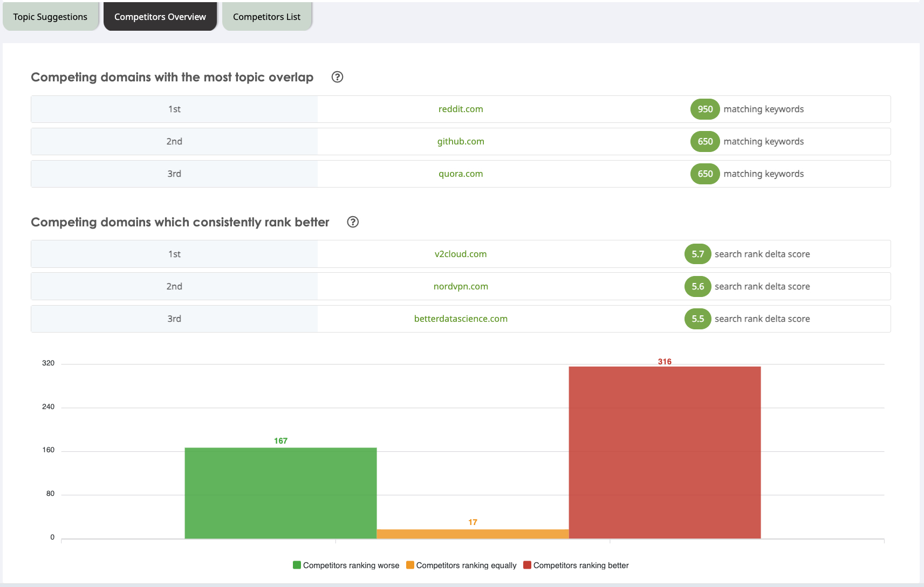The image size is (924, 587).
Task: Open v2cloud.com domain link
Action: 461,254
